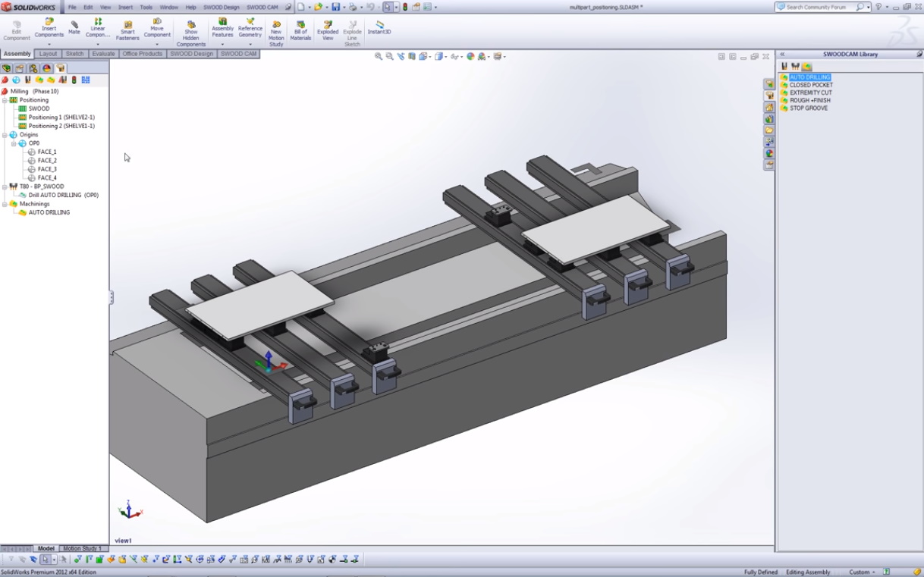This screenshot has width=924, height=577.
Task: Open the Bill of Materials tool
Action: click(x=300, y=30)
